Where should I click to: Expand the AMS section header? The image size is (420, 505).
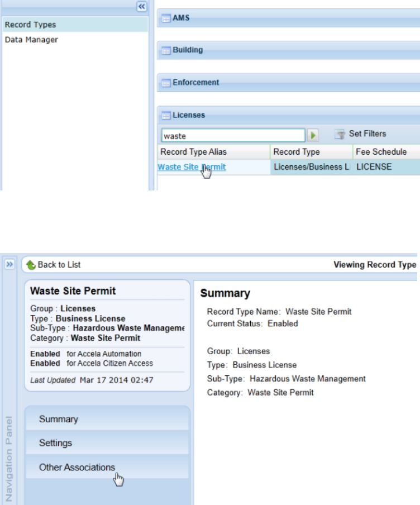(289, 18)
